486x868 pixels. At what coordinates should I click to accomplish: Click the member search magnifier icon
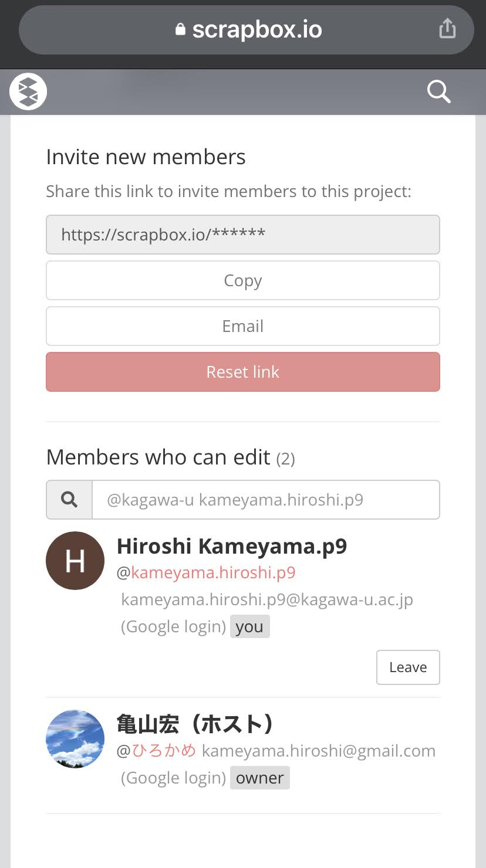pos(69,500)
